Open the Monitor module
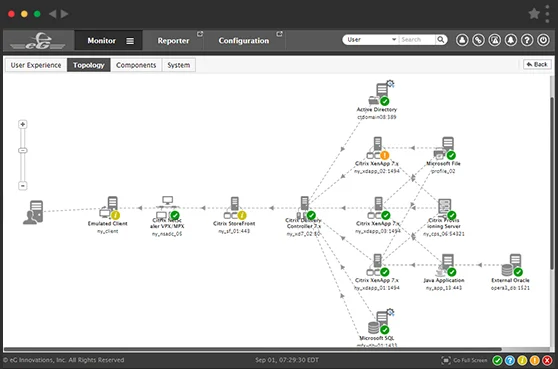 coord(101,41)
